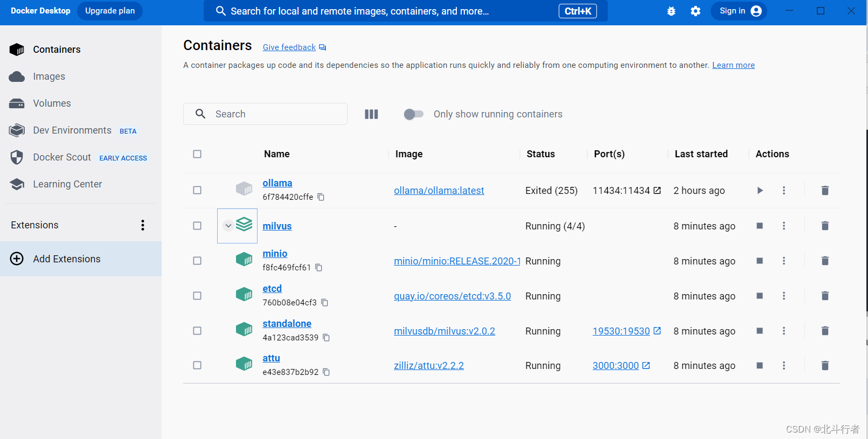Click the global search bar
This screenshot has width=868, height=439.
coord(405,11)
